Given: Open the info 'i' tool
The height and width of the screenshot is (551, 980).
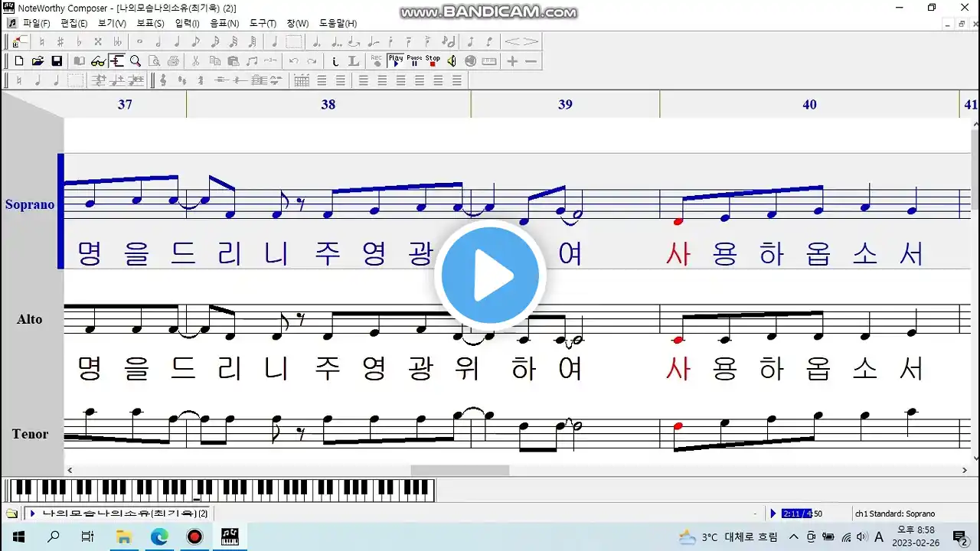Looking at the screenshot, I should tap(335, 61).
